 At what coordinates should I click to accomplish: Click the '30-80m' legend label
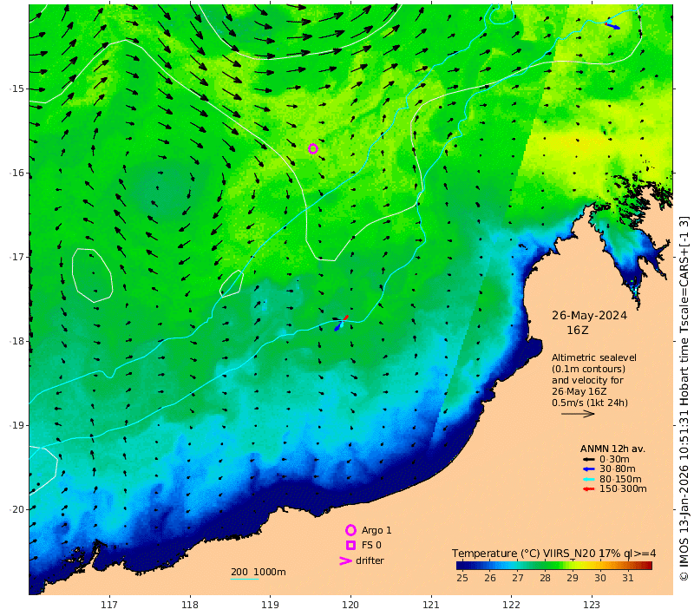618,469
